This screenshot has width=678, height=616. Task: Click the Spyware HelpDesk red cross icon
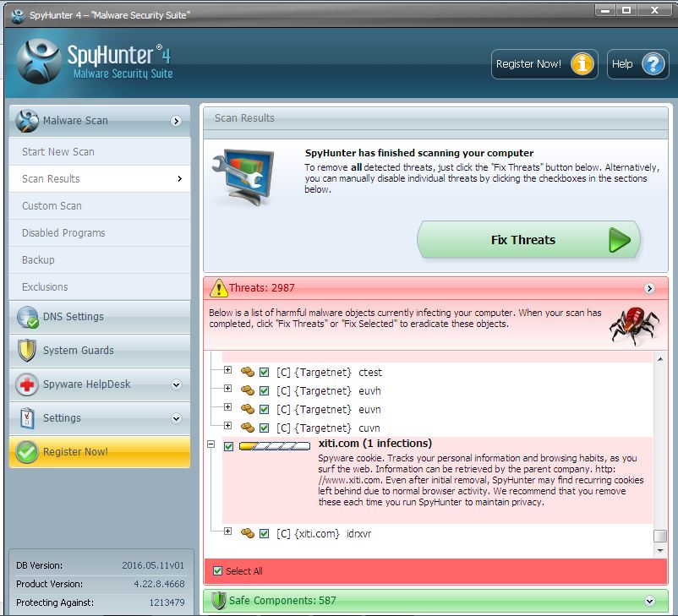point(27,384)
